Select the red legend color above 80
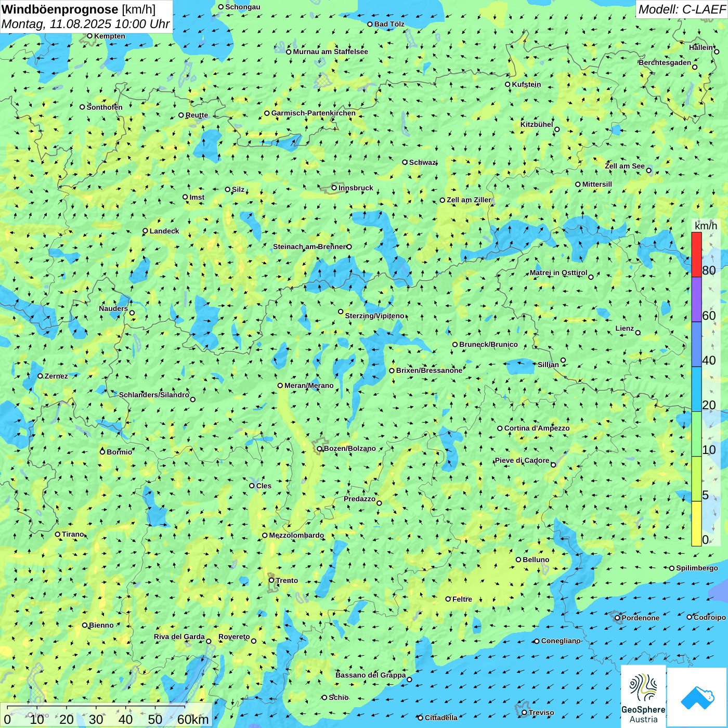Screen dimensions: 728x728 coord(696,254)
